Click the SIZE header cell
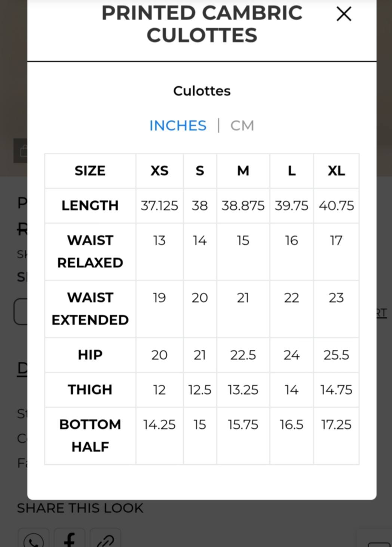 click(x=90, y=171)
